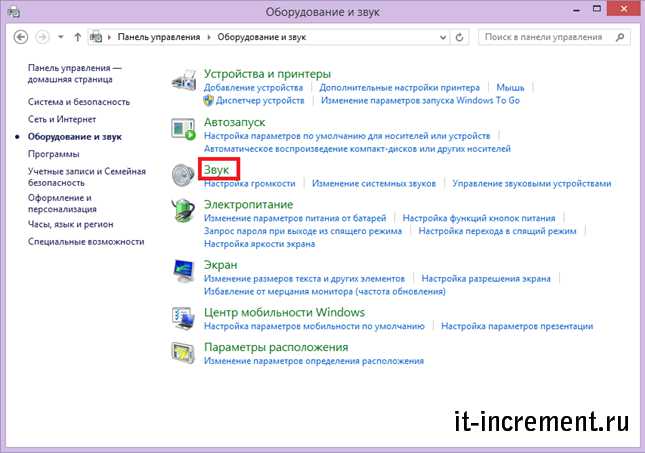Click the Forward navigation arrow
Image resolution: width=645 pixels, height=453 pixels.
click(x=42, y=37)
